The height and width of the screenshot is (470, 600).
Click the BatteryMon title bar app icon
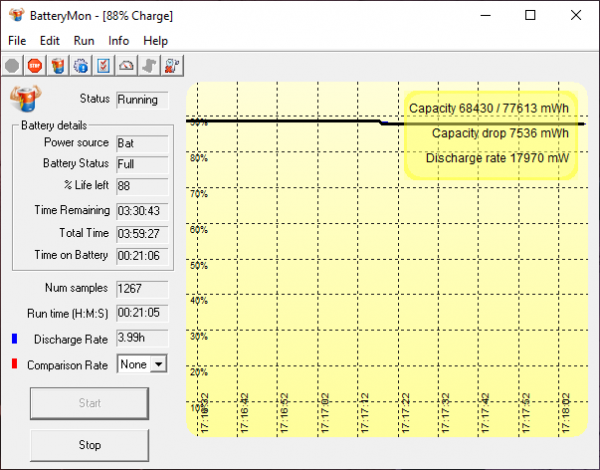16,15
